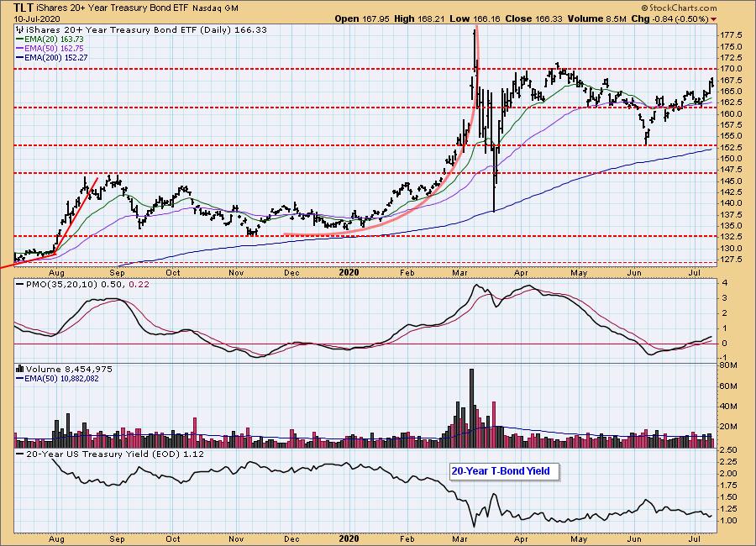
Task: Click the 2020 label on the bottom date axis
Action: pos(349,538)
